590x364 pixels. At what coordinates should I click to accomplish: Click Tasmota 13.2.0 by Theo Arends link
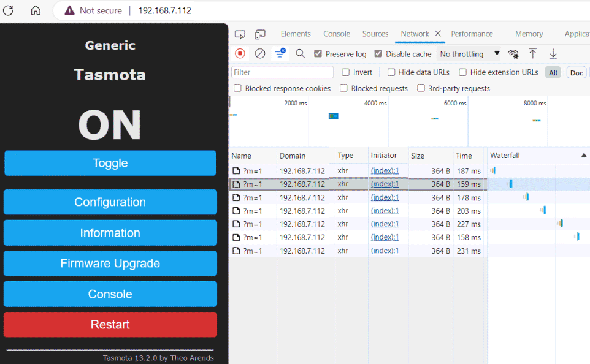158,358
